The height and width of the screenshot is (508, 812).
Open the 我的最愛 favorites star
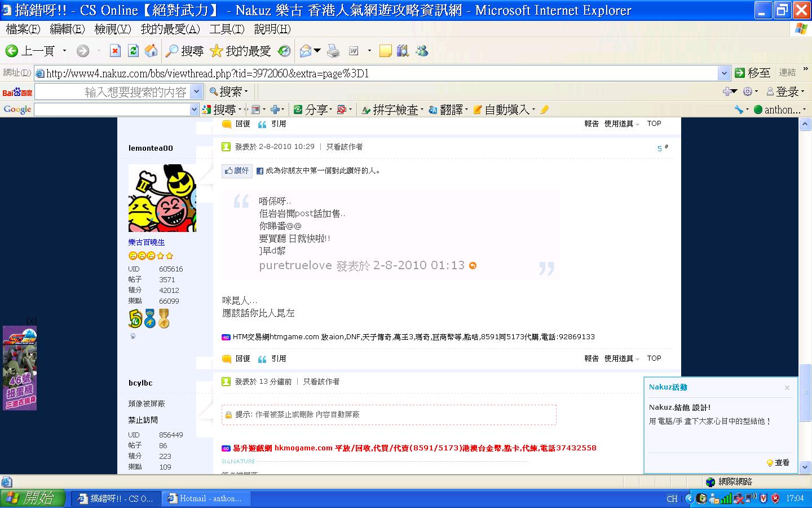click(x=241, y=51)
